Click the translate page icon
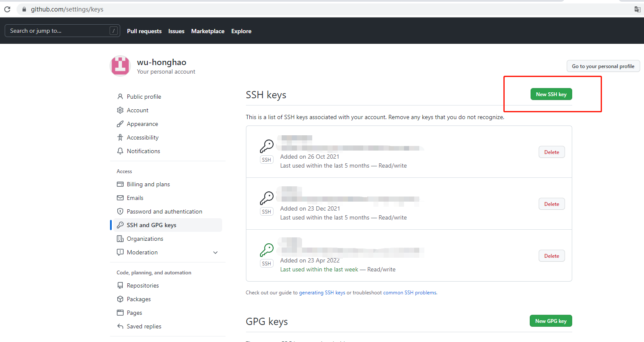Viewport: 644px width, 342px height. pos(637,9)
